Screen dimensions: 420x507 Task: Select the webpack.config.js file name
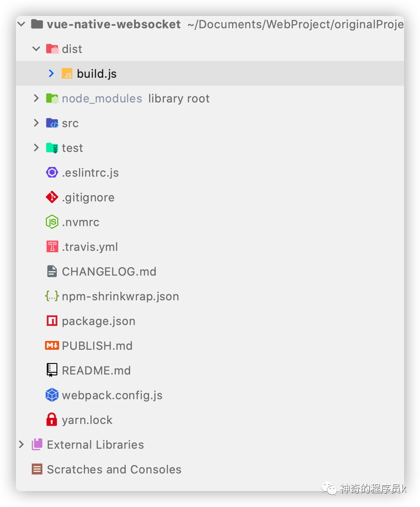pos(112,395)
